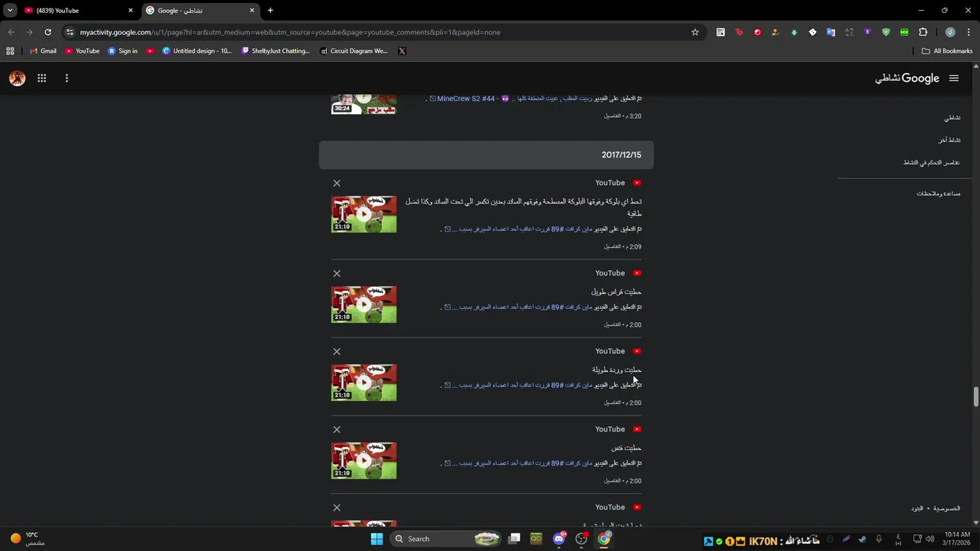Screen dimensions: 980x551
Task: Switch to Chrome in the taskbar
Action: (x=604, y=539)
